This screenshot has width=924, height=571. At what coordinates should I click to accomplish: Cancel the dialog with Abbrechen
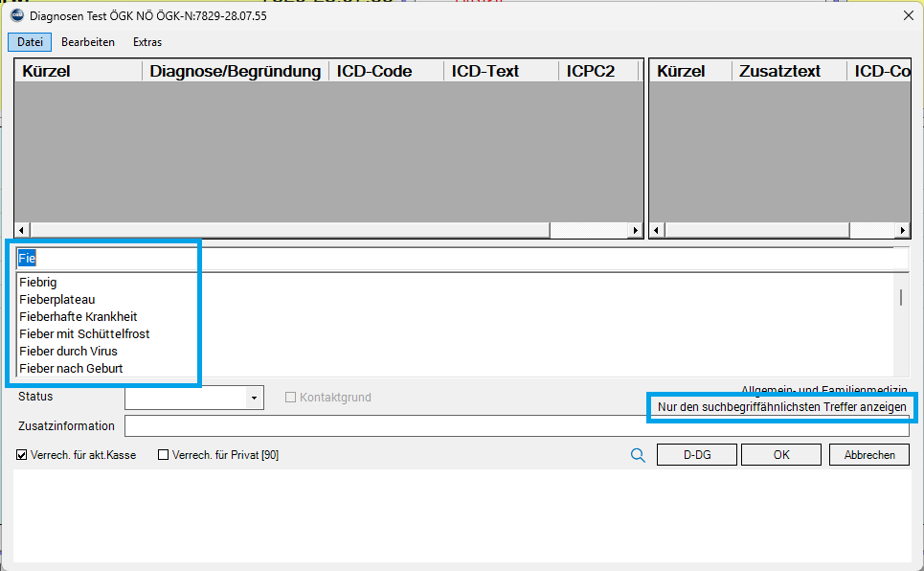(x=868, y=455)
